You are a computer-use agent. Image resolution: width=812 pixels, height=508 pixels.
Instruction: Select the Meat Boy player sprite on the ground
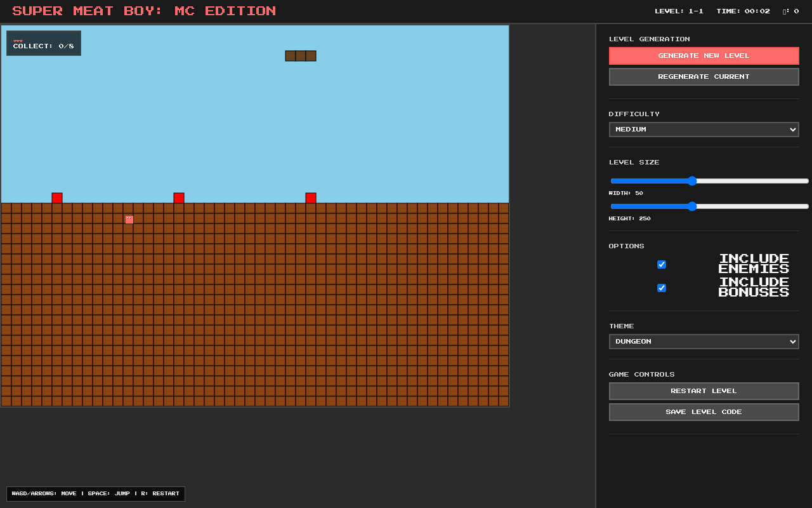(x=129, y=219)
